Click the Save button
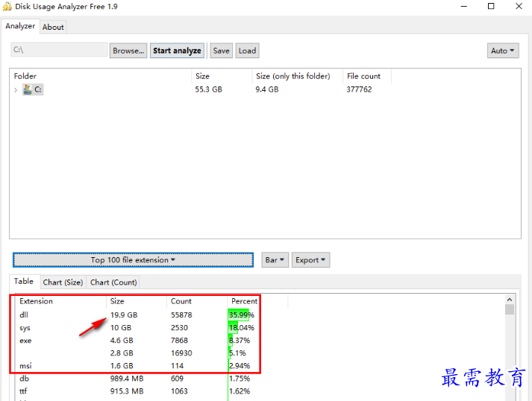532x401 pixels. 221,51
